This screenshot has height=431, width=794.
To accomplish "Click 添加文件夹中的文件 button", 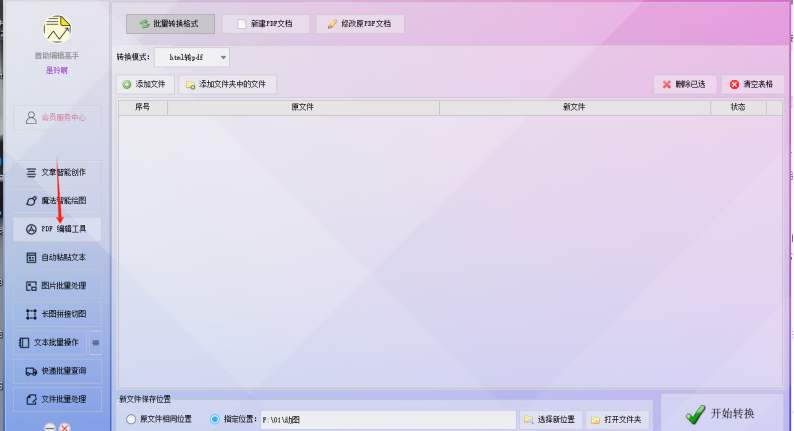I will [227, 85].
